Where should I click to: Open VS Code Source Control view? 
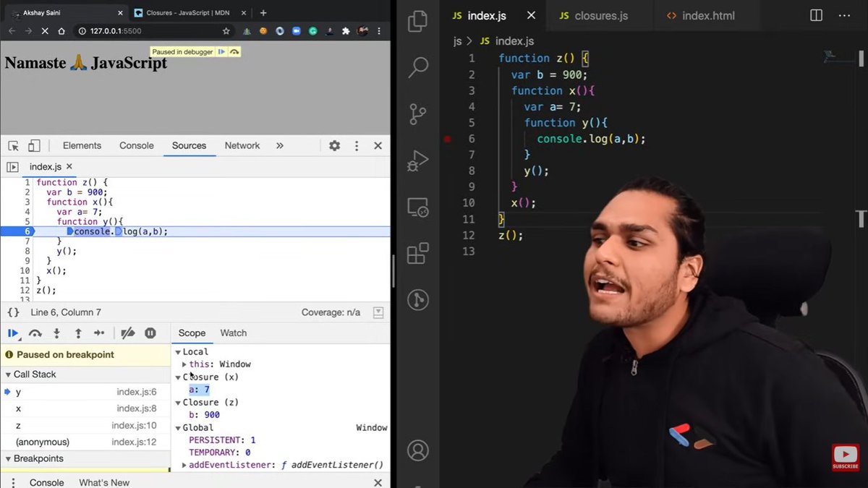pos(418,114)
